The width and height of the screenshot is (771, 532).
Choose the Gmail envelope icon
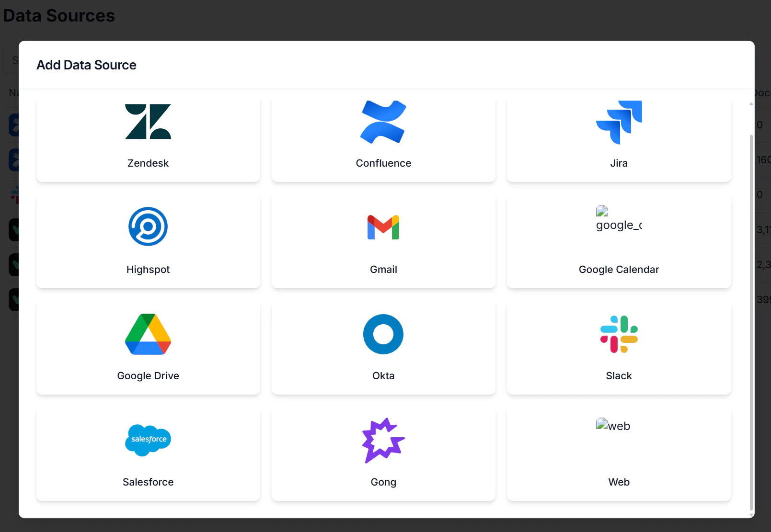(383, 227)
